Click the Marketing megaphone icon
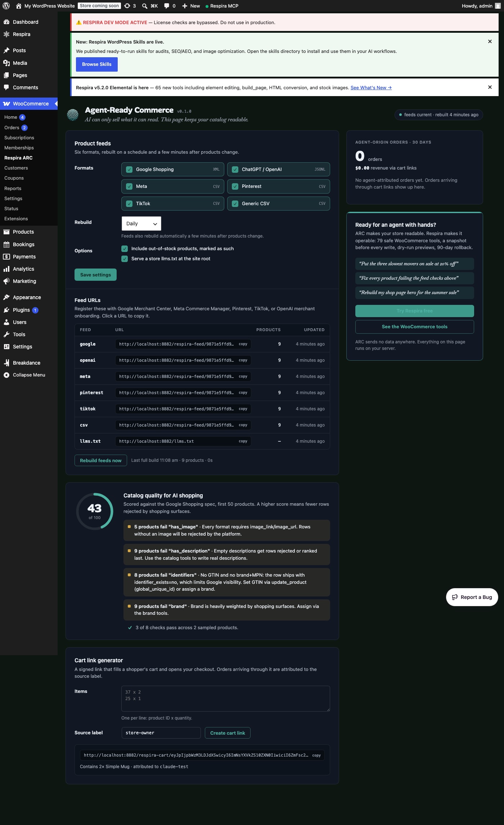This screenshot has height=825, width=504. click(x=6, y=281)
